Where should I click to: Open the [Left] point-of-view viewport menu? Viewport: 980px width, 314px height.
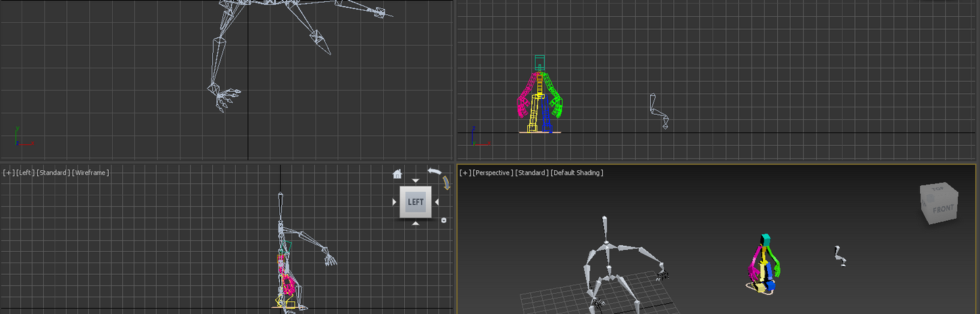[25, 173]
